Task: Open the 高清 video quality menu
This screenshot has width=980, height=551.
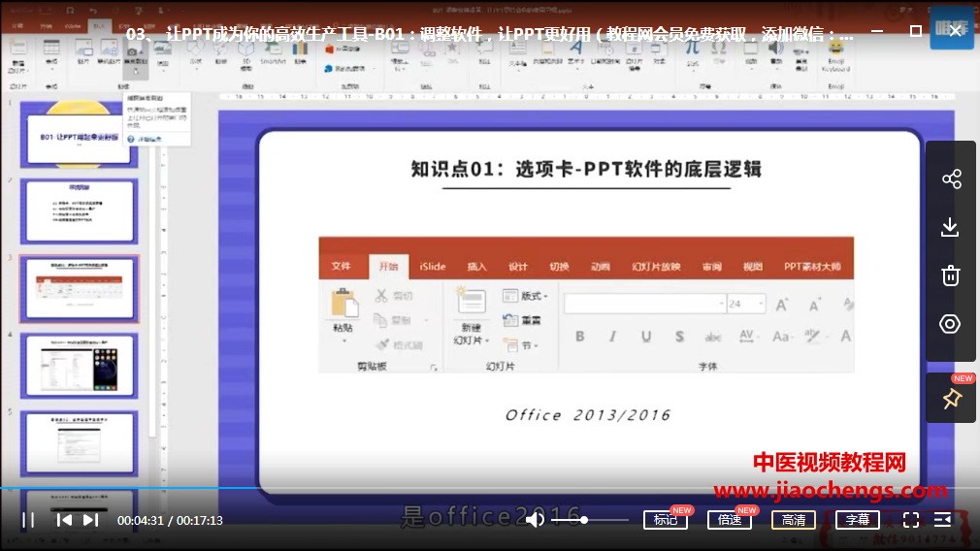Action: click(794, 520)
